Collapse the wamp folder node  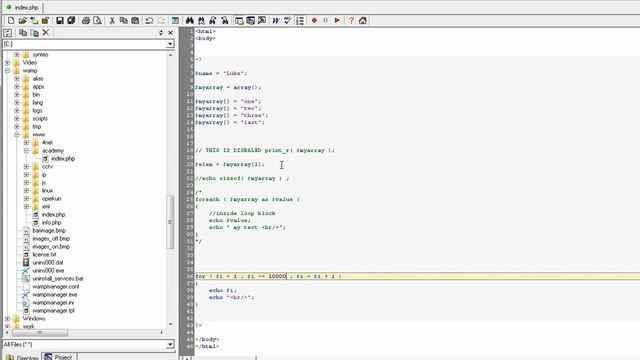pos(7,71)
